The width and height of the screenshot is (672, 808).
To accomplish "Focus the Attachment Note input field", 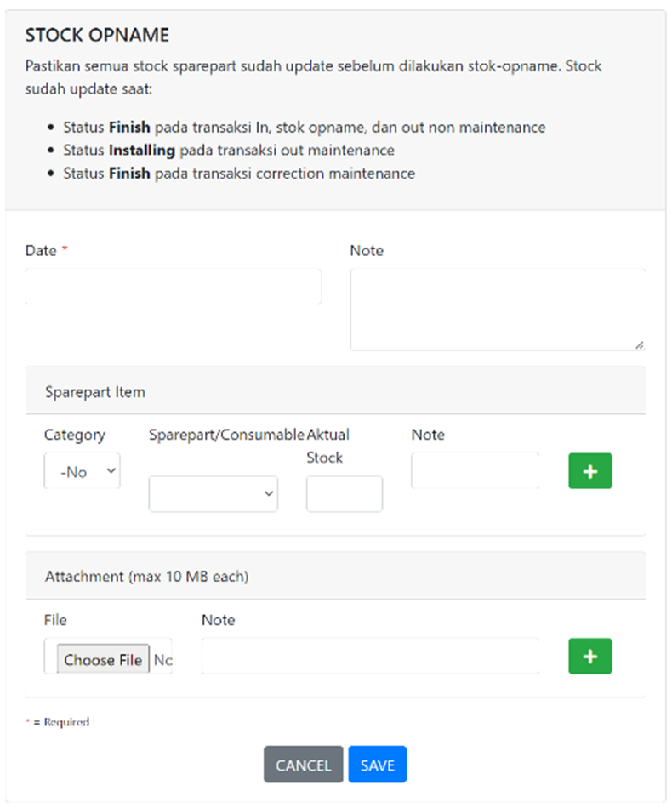I will tap(371, 656).
